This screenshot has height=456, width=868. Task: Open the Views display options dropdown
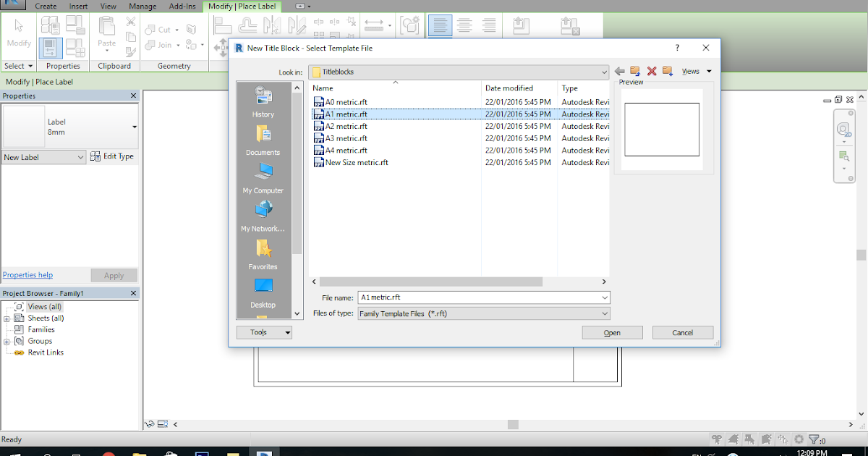point(694,71)
